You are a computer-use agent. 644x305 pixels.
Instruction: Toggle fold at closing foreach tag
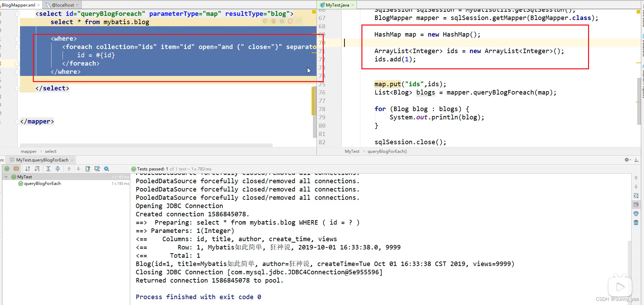[x=17, y=63]
